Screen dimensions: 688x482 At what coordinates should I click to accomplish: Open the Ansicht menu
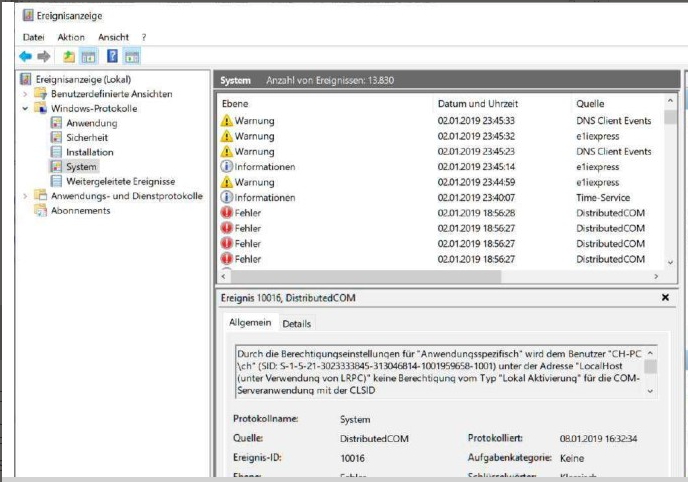[x=113, y=37]
